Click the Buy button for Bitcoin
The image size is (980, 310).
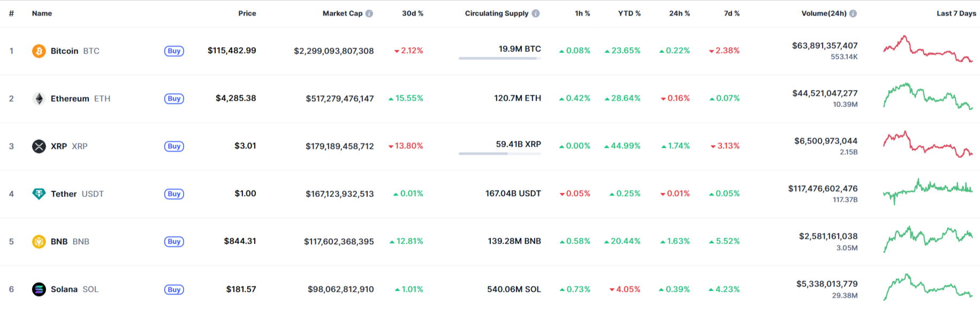coord(173,51)
